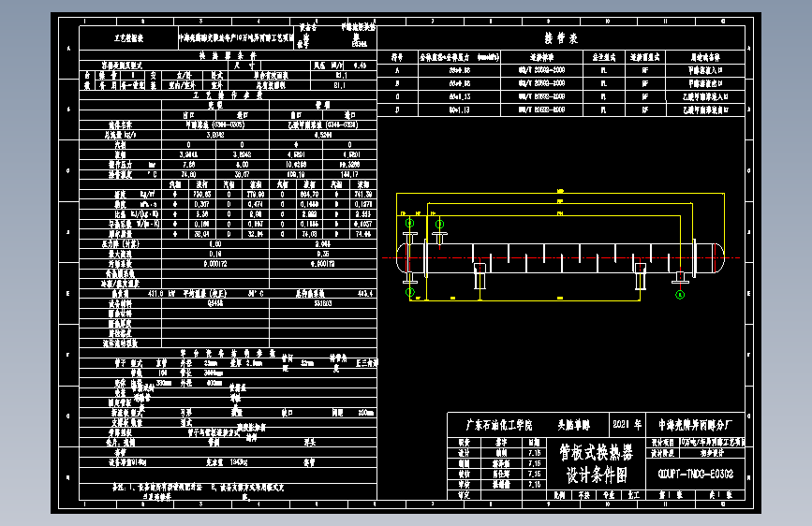Click the right saddle support on the exchanger

pos(641,276)
